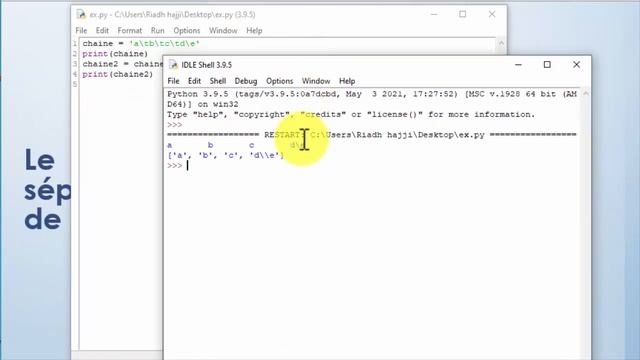
Task: Close the ex.py editor window
Action: click(492, 14)
